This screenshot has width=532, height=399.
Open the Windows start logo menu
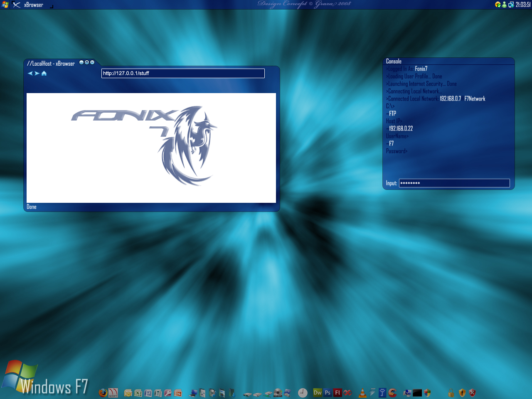click(5, 5)
